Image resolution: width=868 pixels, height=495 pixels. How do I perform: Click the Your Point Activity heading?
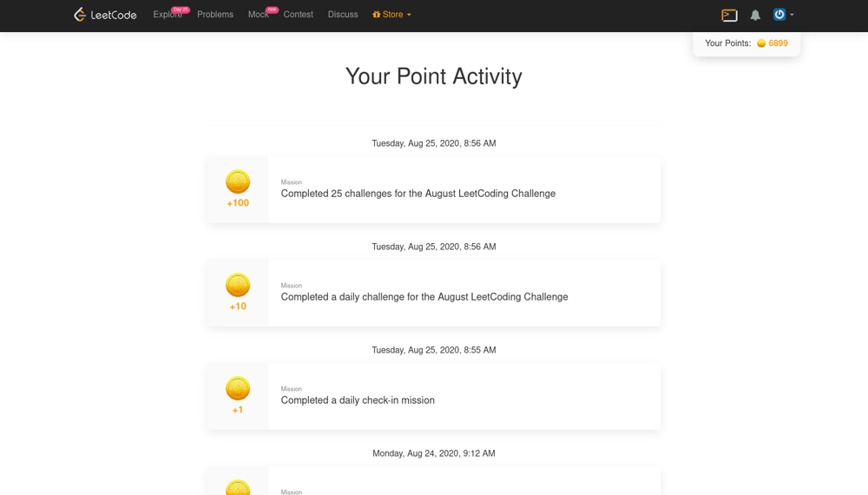(x=433, y=76)
